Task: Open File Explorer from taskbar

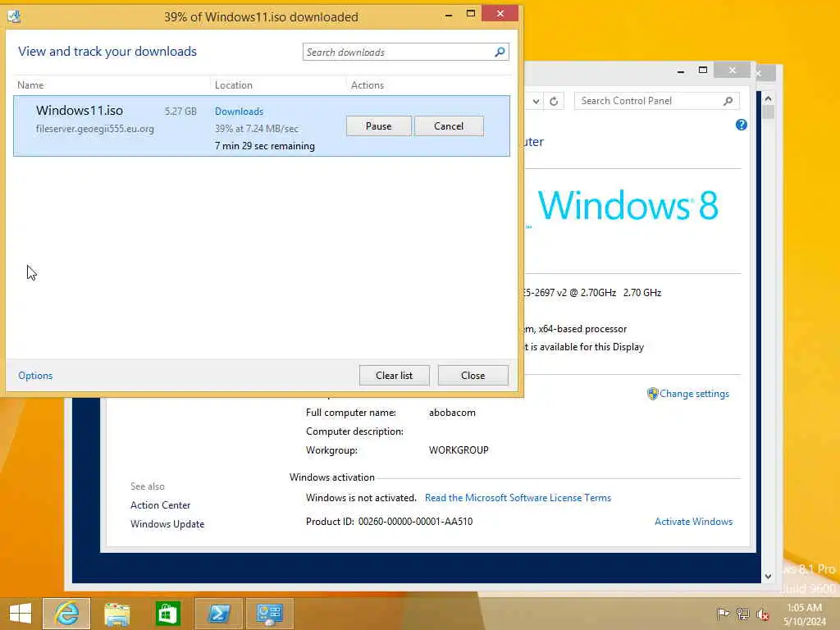Action: coord(116,614)
